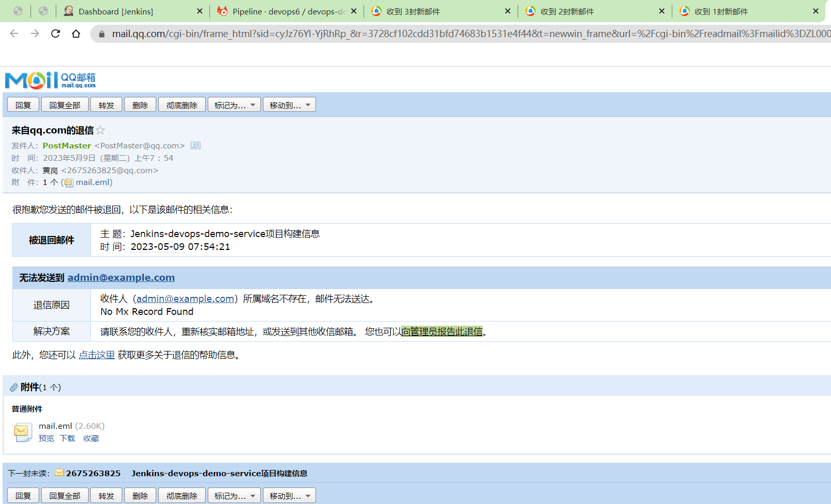Click the 向管理员报告此退信 link
The width and height of the screenshot is (831, 504).
coord(442,331)
